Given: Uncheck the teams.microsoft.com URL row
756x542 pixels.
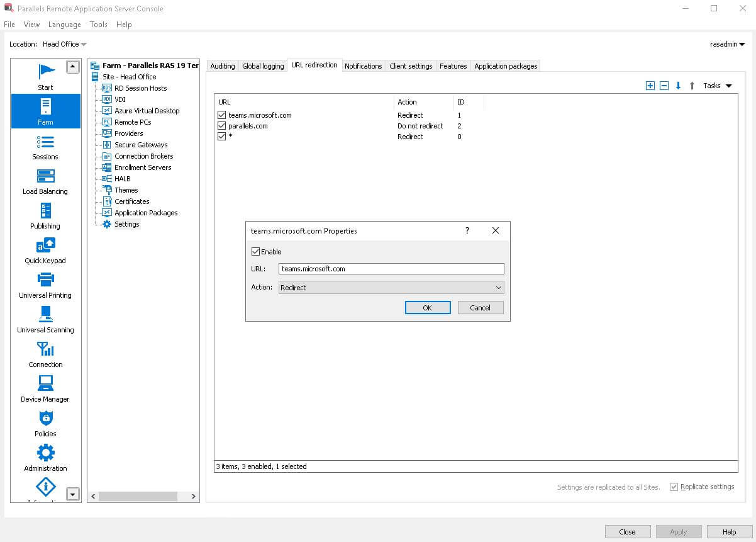Looking at the screenshot, I should tap(221, 115).
